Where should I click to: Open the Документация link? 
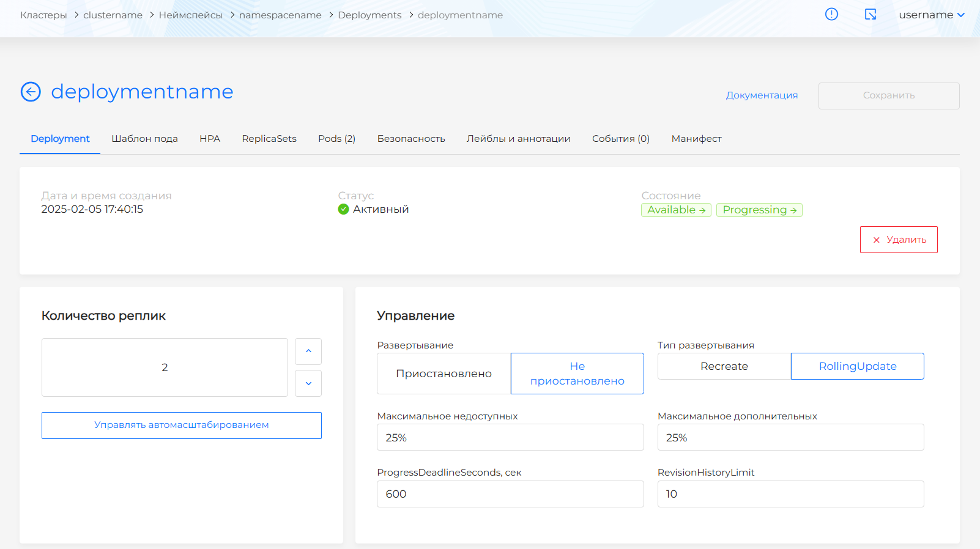(762, 95)
